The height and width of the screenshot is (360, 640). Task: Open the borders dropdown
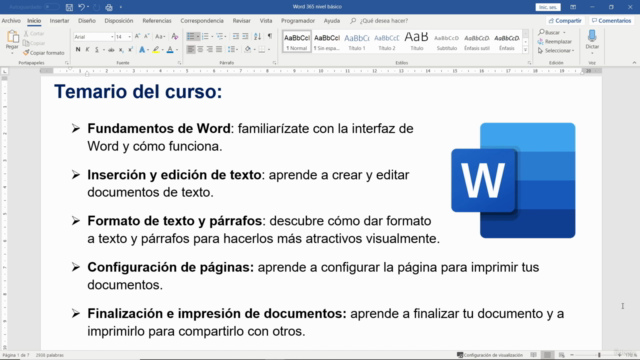[269, 50]
